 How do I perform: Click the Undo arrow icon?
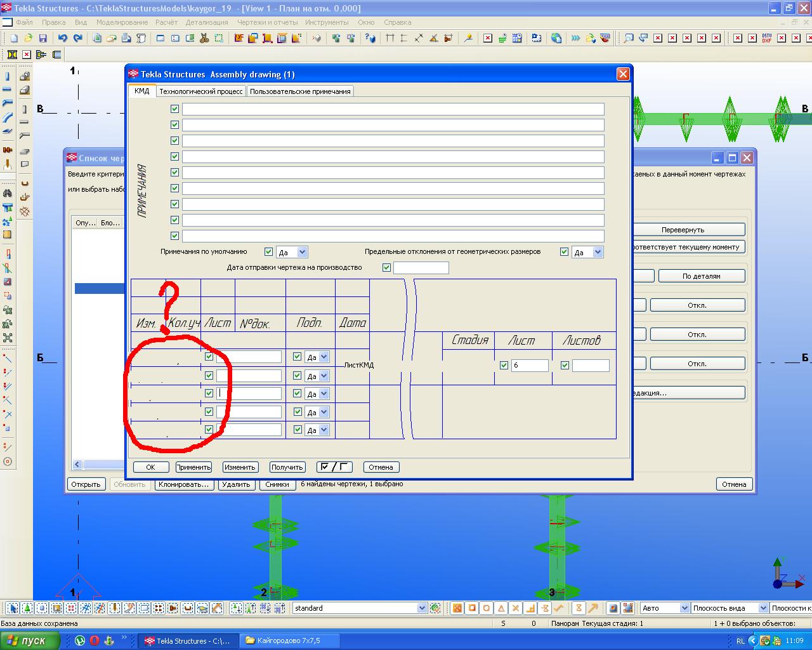(62, 38)
